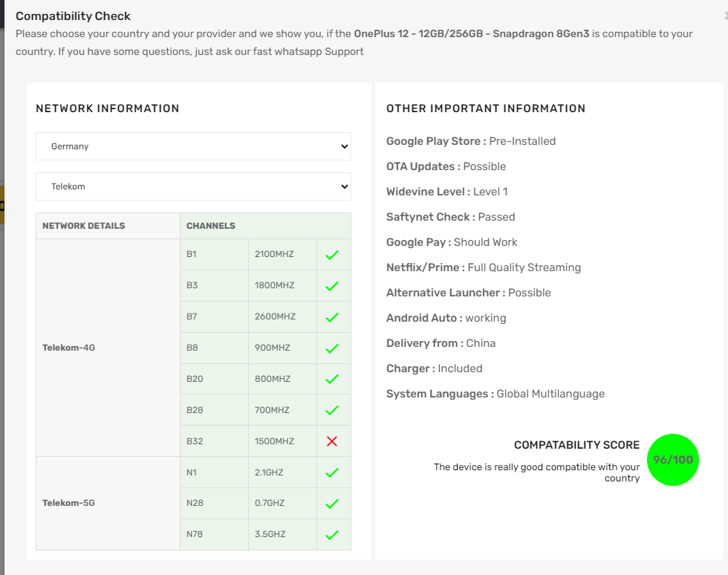Viewport: 728px width, 575px height.
Task: Click the arrow on the country selector
Action: (x=345, y=146)
